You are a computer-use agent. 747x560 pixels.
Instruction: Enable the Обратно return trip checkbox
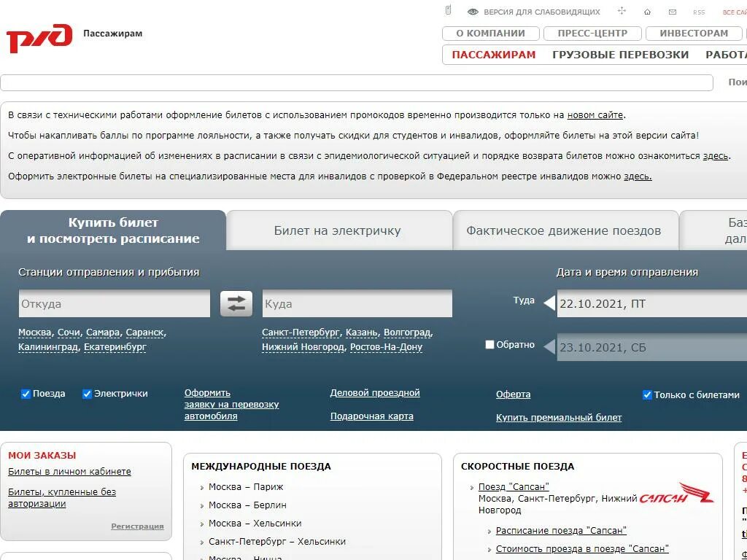[489, 344]
